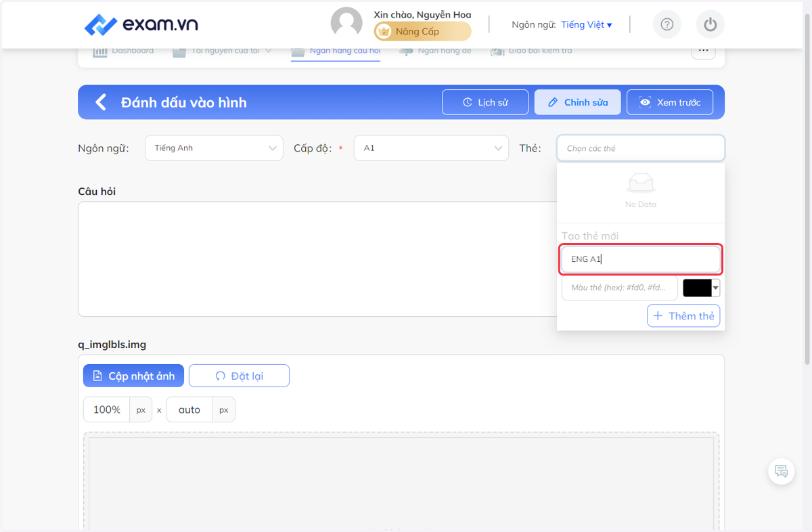Open the Tiếng Việt language dropdown
Screen dimensions: 812x532
click(x=586, y=24)
